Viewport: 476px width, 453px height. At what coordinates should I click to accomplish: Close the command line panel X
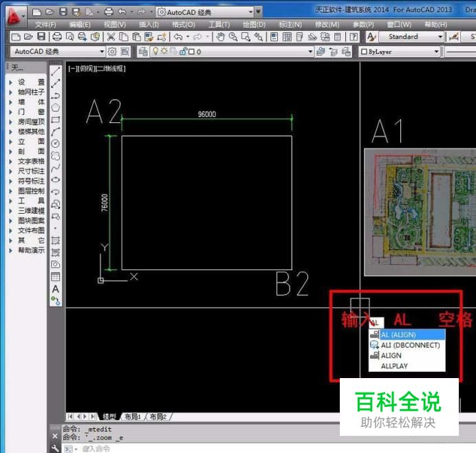(55, 437)
